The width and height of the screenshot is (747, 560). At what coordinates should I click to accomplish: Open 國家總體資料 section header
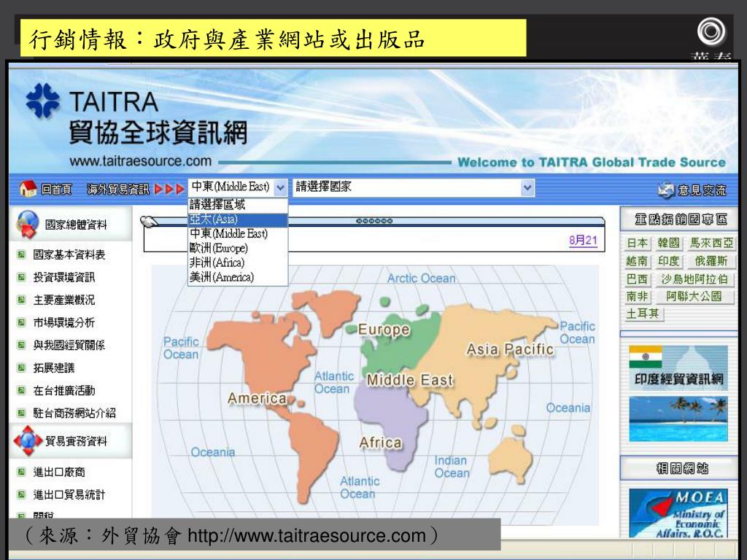pos(76,225)
